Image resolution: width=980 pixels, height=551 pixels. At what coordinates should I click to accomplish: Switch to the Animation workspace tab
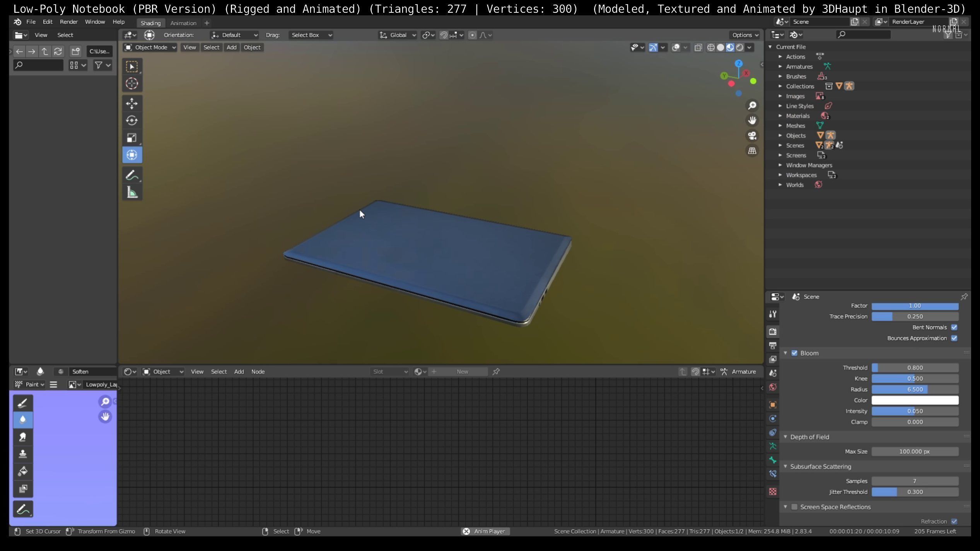(x=183, y=23)
